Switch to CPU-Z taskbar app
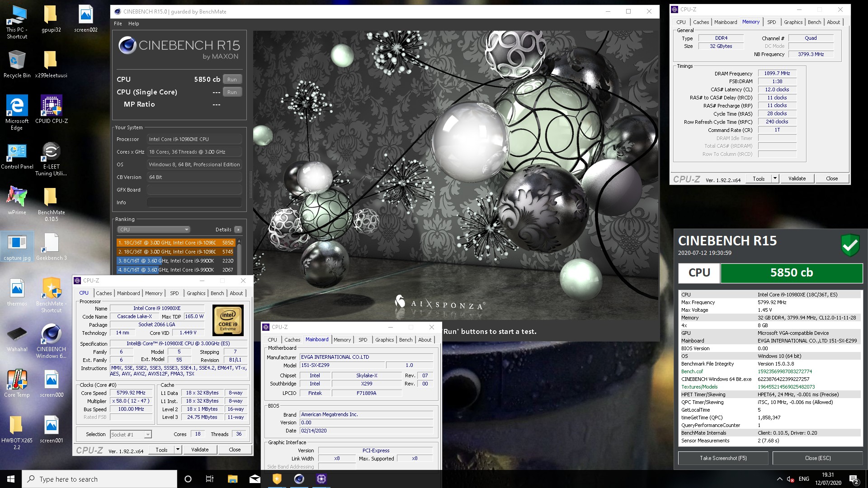The height and width of the screenshot is (488, 868). tap(321, 479)
